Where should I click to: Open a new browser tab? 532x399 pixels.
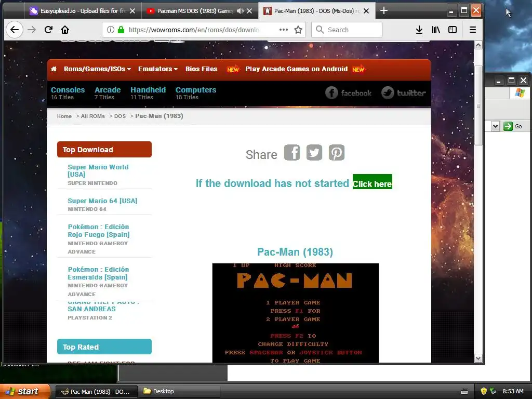pyautogui.click(x=384, y=11)
